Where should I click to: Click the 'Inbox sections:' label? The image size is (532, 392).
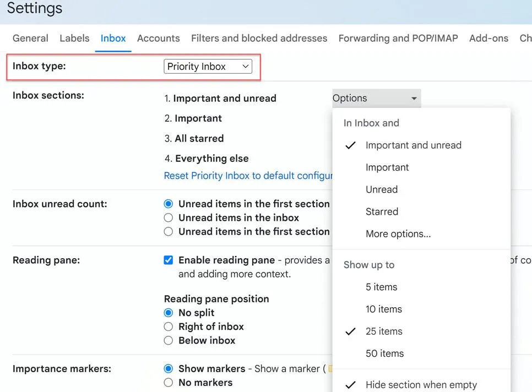48,95
